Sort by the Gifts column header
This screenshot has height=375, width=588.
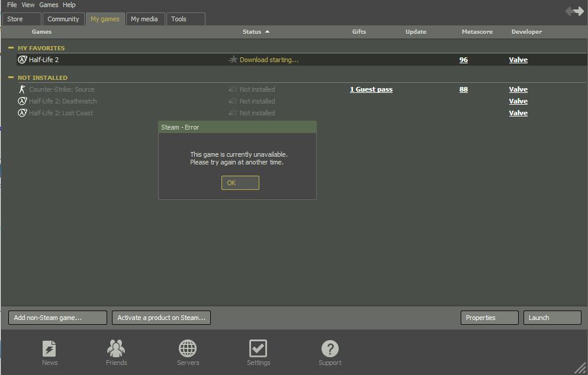359,32
